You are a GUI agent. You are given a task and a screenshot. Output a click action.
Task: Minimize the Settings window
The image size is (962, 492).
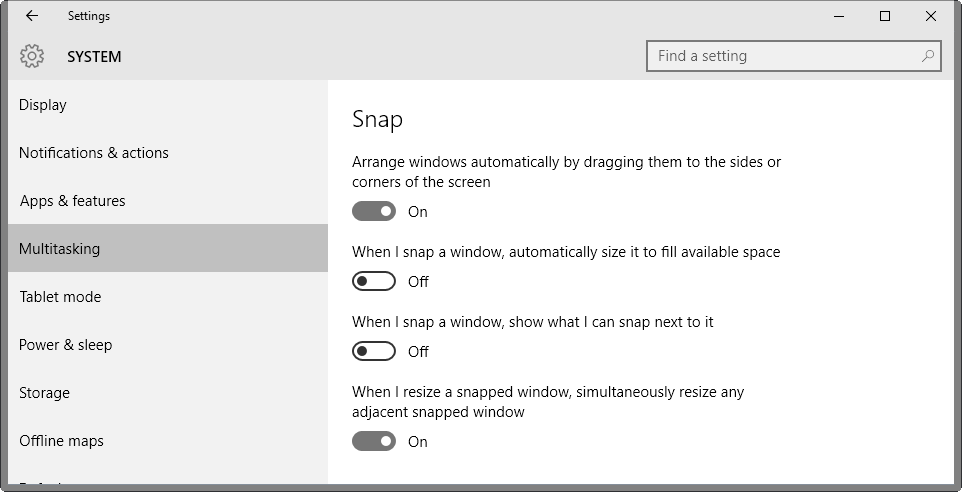click(838, 16)
